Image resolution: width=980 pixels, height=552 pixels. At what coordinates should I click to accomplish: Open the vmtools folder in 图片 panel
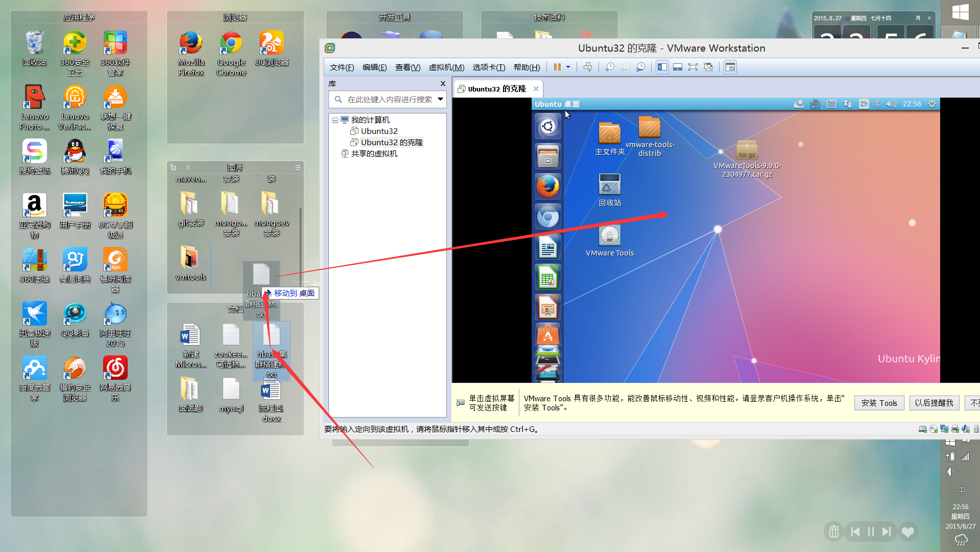tap(190, 263)
